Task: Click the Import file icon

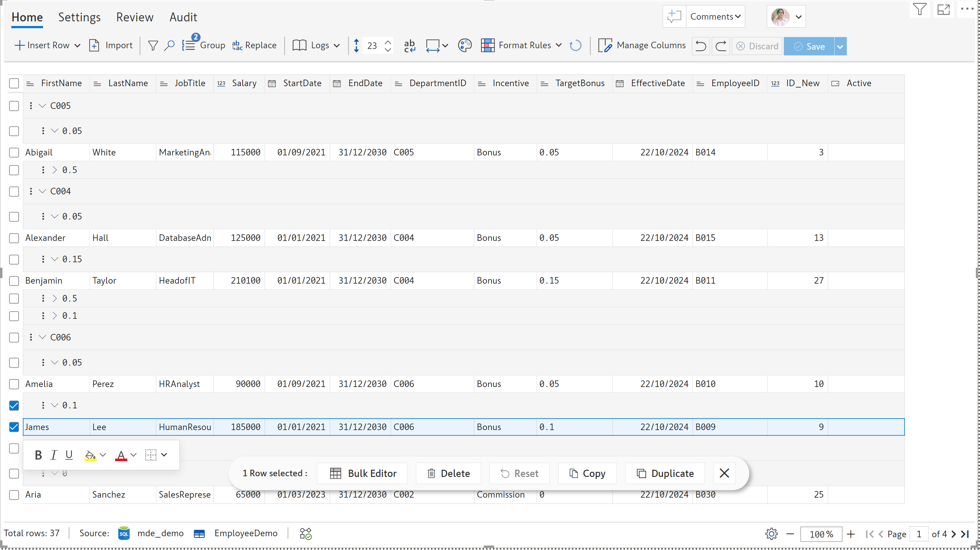Action: click(x=94, y=45)
